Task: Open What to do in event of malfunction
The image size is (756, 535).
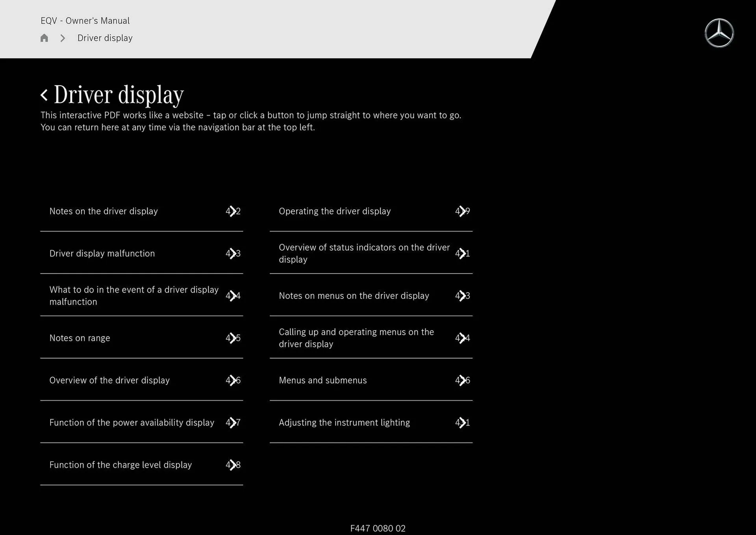Action: [x=134, y=295]
